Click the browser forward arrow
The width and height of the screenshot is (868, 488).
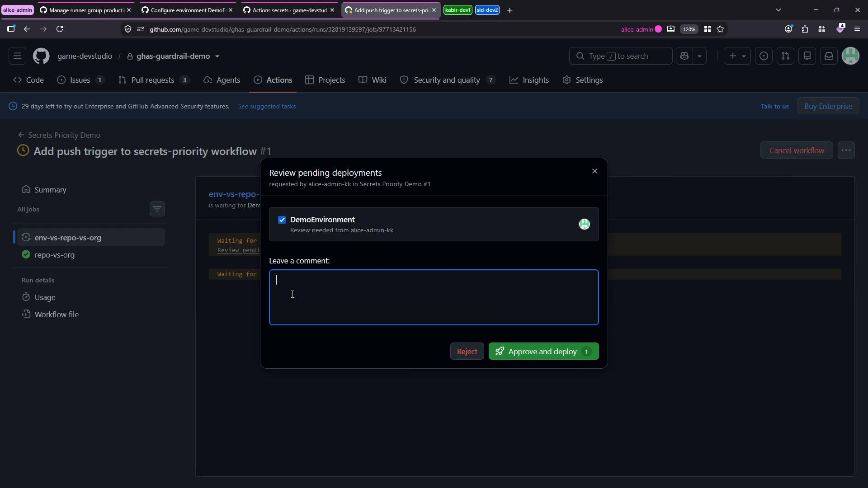(43, 29)
